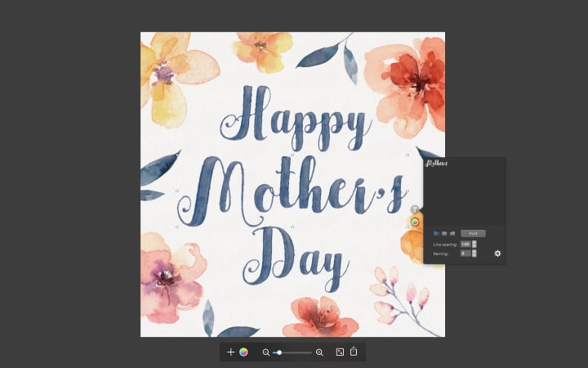Image resolution: width=588 pixels, height=368 pixels.
Task: Select right text alignment
Action: coord(452,234)
